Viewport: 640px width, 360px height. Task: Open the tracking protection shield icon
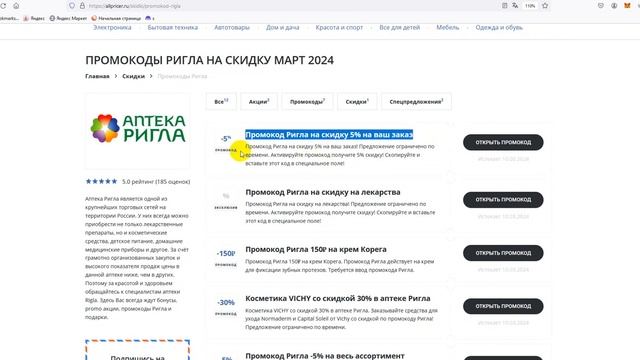tap(72, 6)
